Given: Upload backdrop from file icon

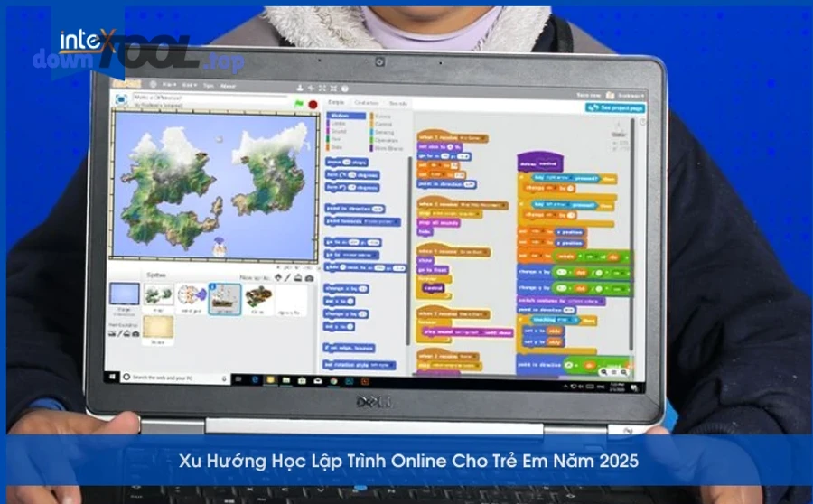Looking at the screenshot, I should click(127, 333).
